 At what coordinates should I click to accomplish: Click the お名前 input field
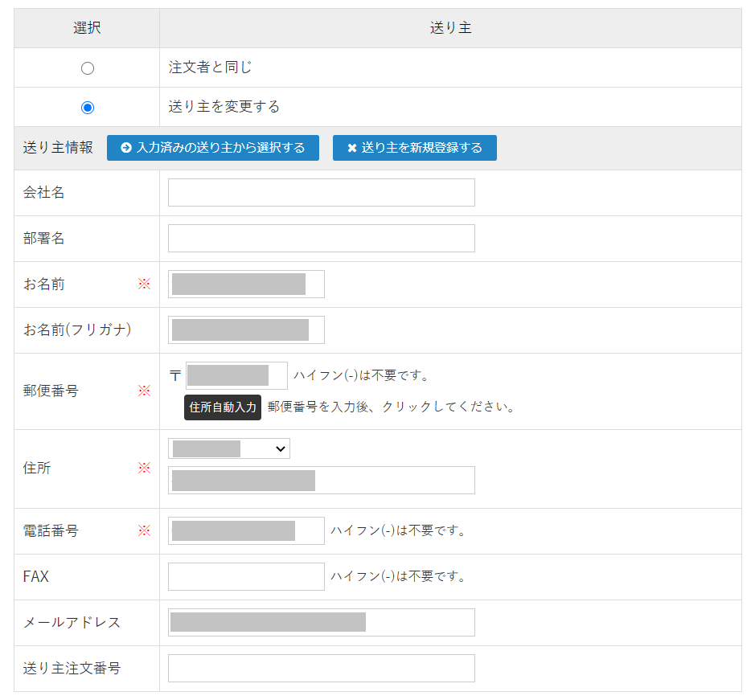click(x=246, y=285)
